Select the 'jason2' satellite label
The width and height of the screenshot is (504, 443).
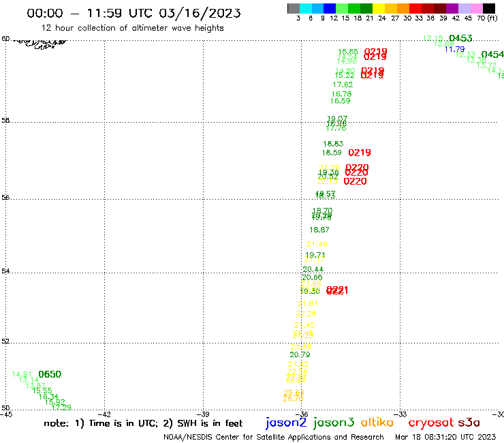[x=286, y=423]
